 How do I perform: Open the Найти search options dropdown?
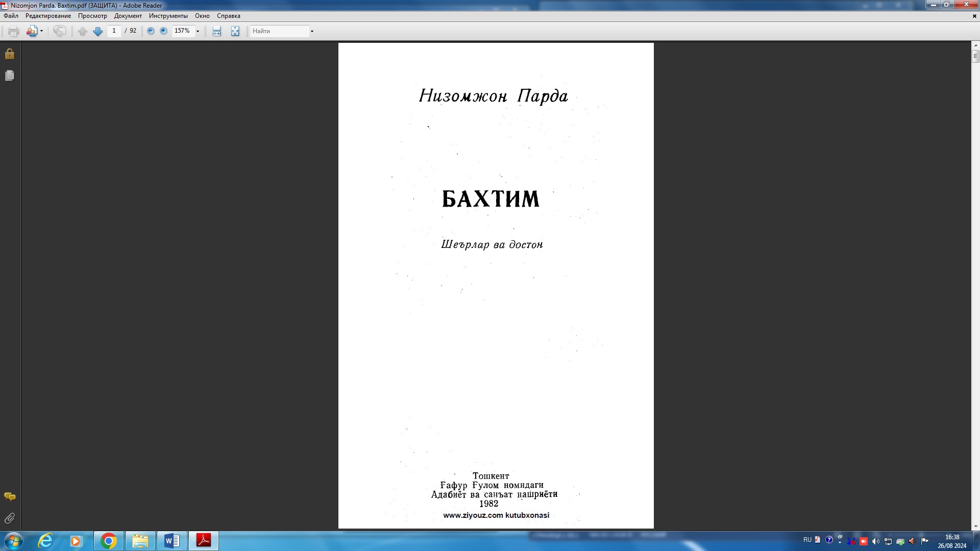pos(312,31)
